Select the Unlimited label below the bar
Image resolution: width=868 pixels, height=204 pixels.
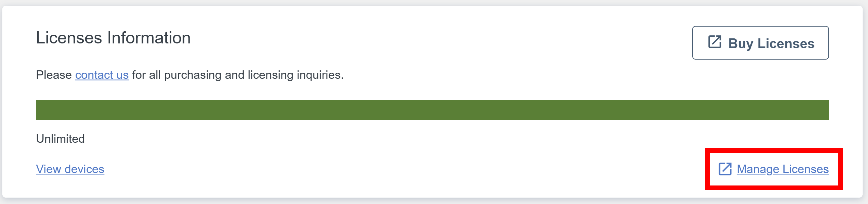pyautogui.click(x=60, y=139)
